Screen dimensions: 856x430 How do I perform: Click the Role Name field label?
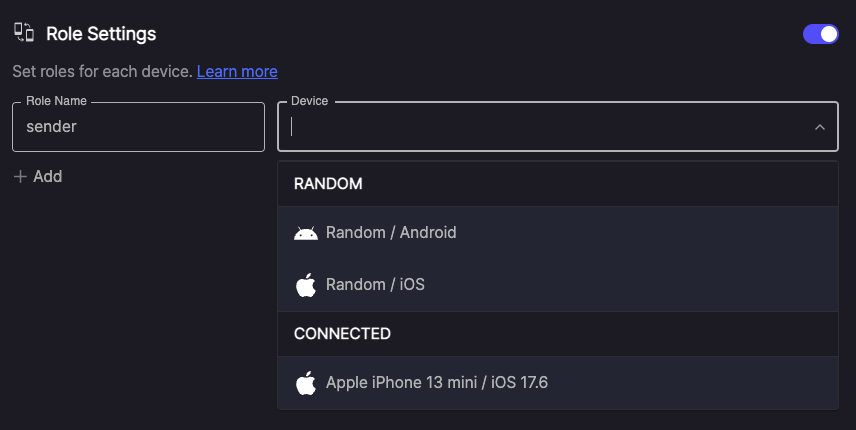tap(56, 101)
